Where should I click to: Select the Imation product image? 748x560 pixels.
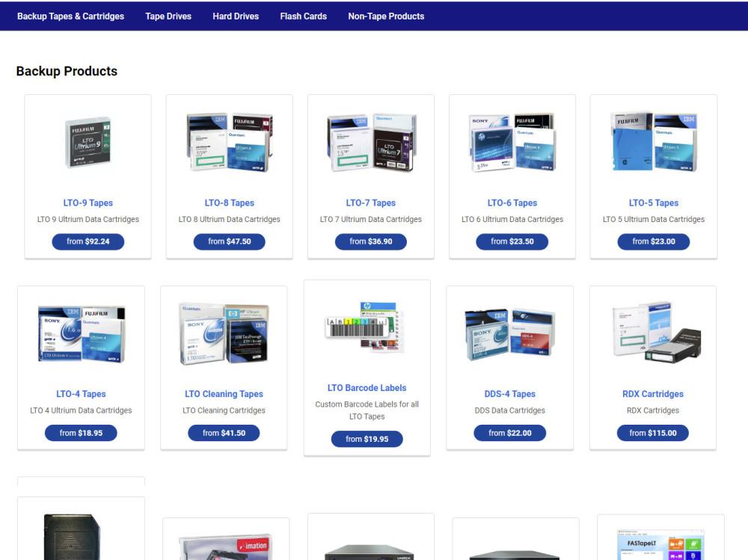click(225, 547)
